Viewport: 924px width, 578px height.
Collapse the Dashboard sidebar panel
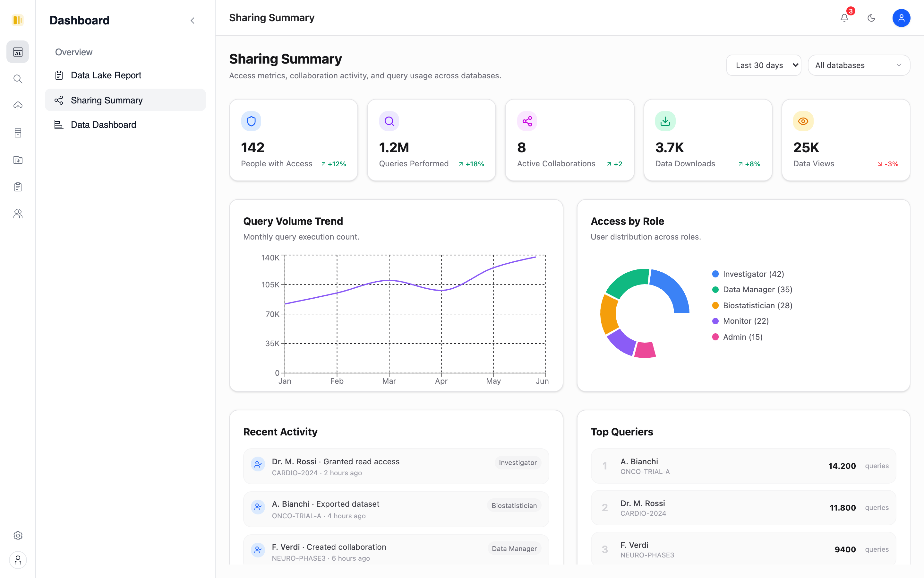[x=193, y=21]
